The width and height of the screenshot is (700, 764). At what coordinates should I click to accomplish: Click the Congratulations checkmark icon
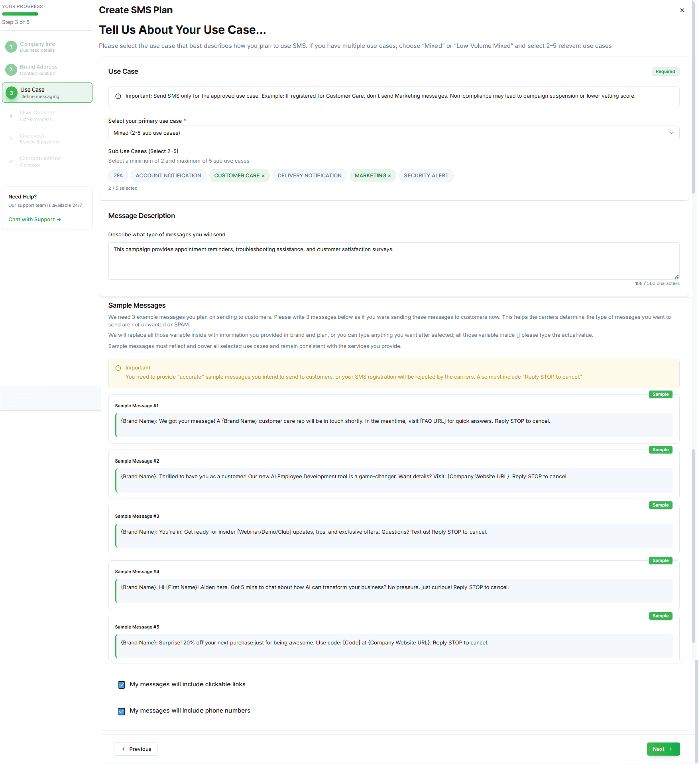pos(11,161)
